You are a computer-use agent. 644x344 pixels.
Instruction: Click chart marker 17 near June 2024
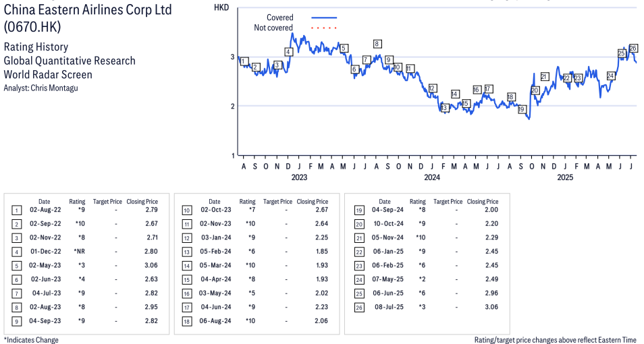coord(488,89)
